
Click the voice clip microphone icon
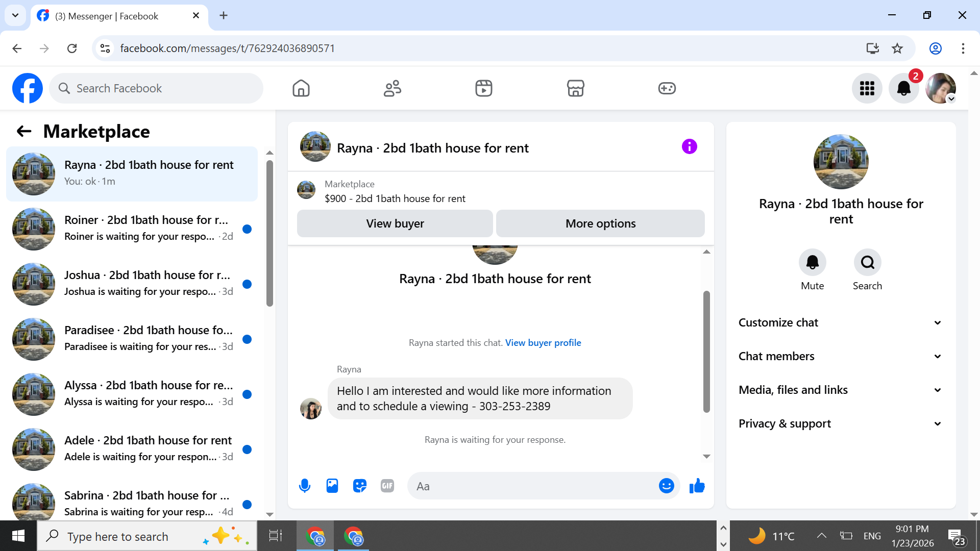pyautogui.click(x=305, y=486)
